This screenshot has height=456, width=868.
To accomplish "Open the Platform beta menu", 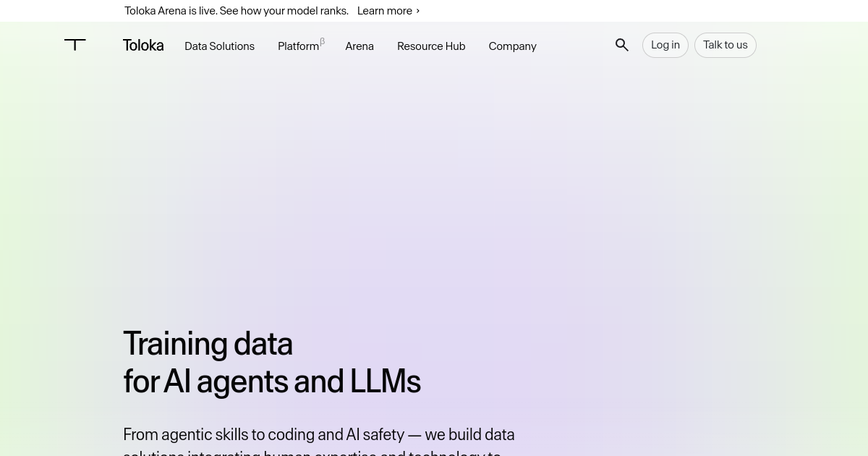I will click(301, 46).
